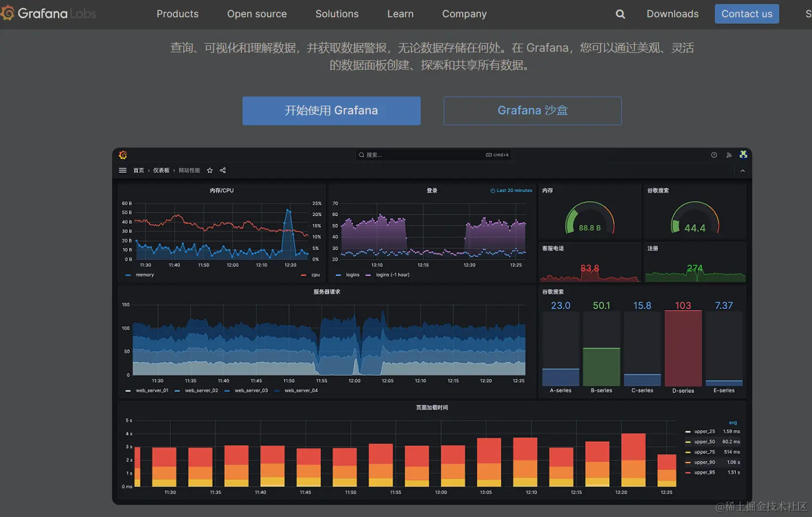Open the Learn menu
The image size is (812, 517).
click(x=401, y=14)
